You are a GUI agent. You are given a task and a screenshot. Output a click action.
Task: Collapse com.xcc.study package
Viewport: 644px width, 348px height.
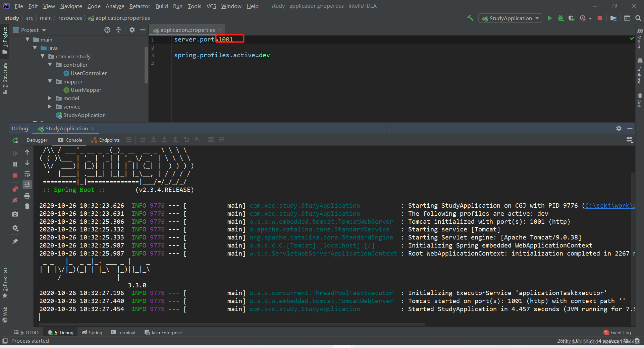click(43, 56)
